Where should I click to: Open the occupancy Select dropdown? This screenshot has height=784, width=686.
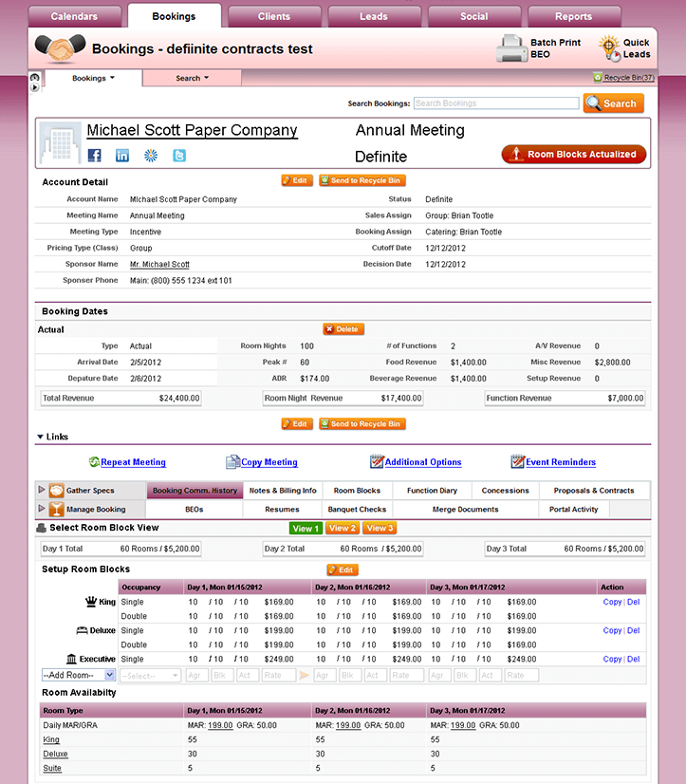pyautogui.click(x=150, y=676)
